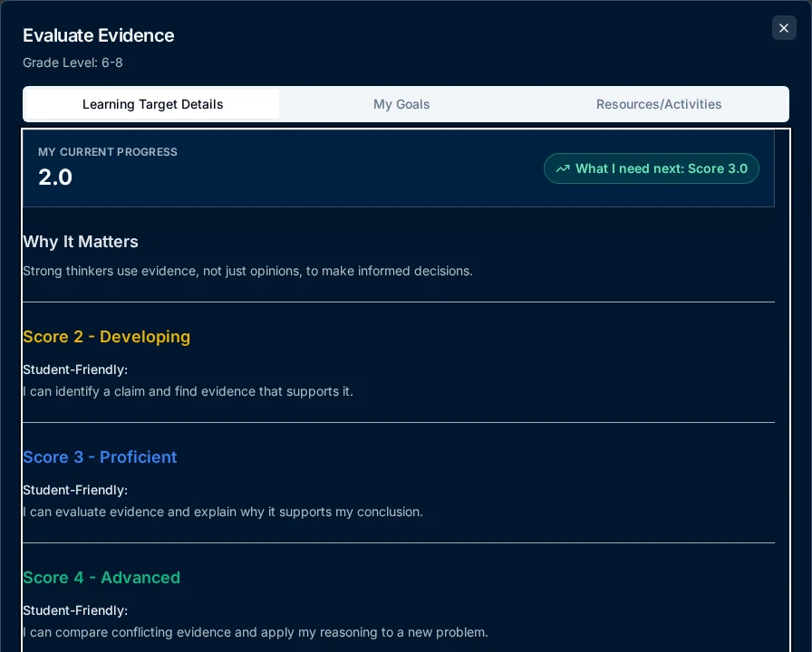This screenshot has width=812, height=652.
Task: Click the trending-up arrow icon in the badge
Action: tap(563, 168)
